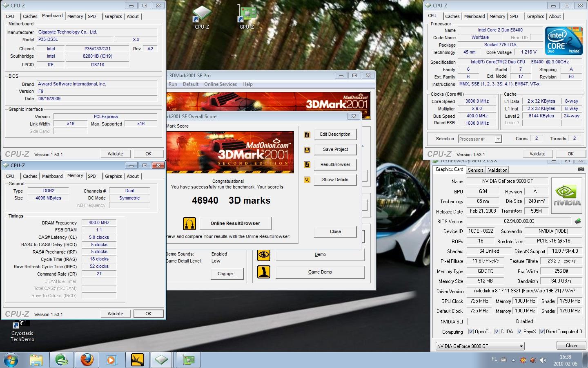Toggle the CUDA checkbox

(x=497, y=332)
